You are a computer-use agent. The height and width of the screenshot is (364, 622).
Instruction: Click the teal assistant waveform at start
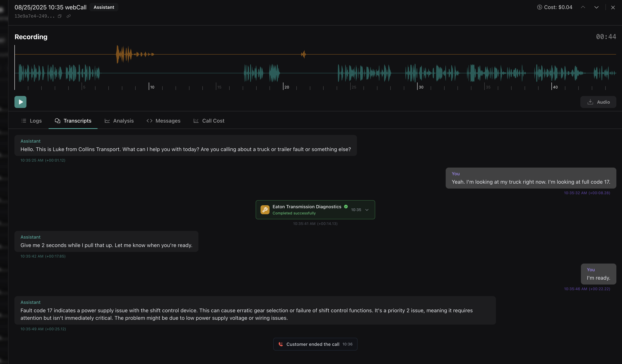(x=59, y=73)
